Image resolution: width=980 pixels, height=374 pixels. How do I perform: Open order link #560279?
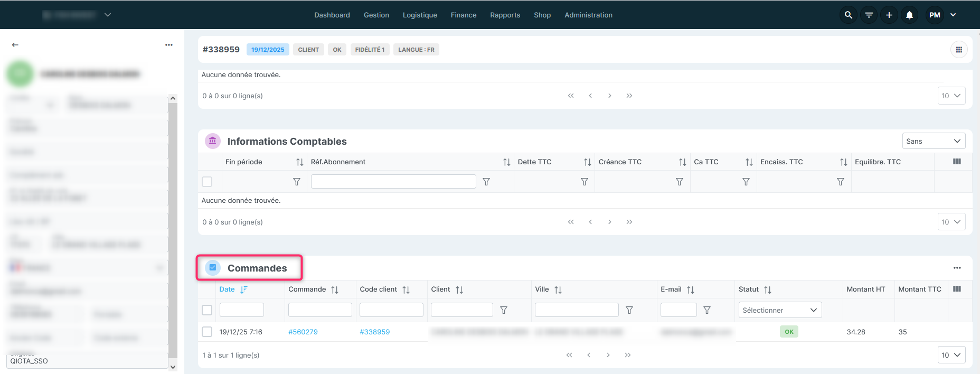click(x=303, y=332)
